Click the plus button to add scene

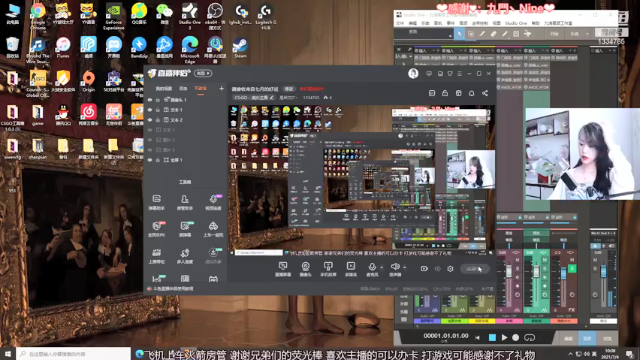pyautogui.click(x=221, y=88)
